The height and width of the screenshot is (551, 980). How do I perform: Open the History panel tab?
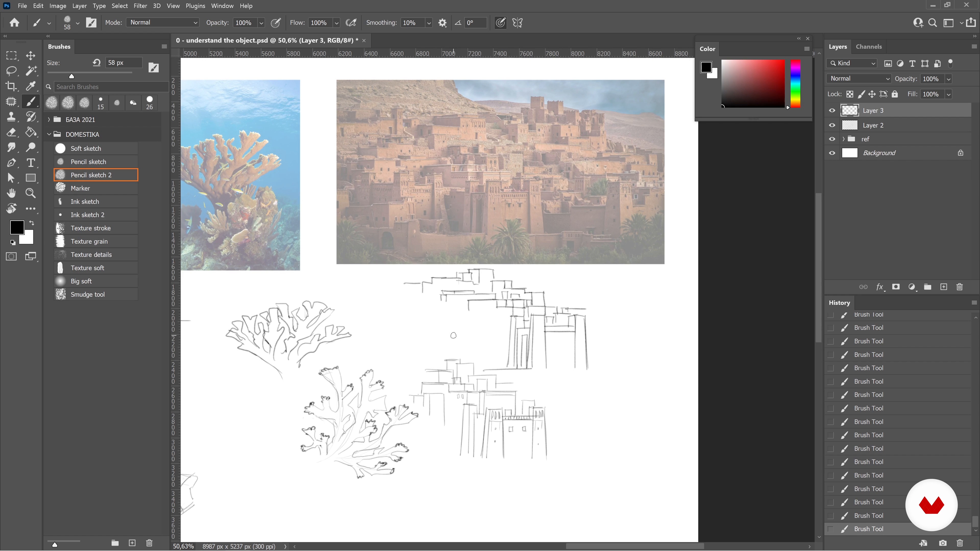839,303
